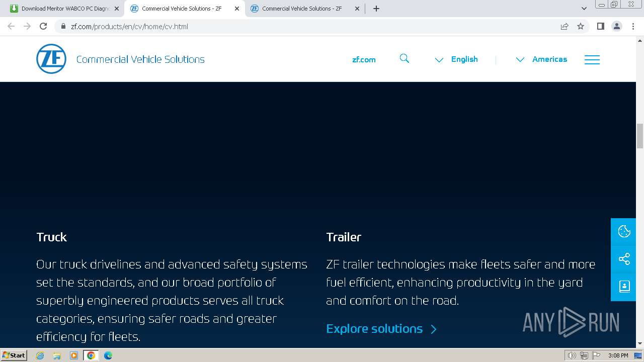Select the second tab, Commercial Vehicle Solutions - ZF
Screen dimensions: 644x362
pyautogui.click(x=184, y=9)
